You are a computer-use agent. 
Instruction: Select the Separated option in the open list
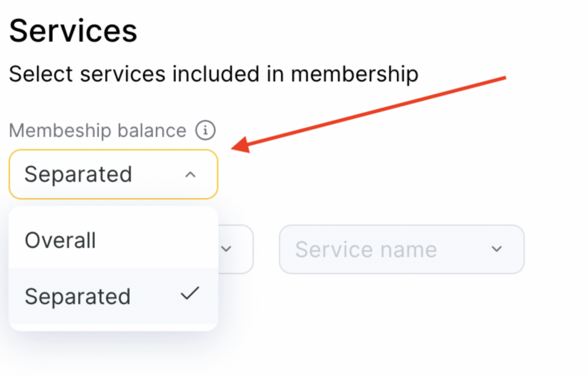click(x=113, y=296)
